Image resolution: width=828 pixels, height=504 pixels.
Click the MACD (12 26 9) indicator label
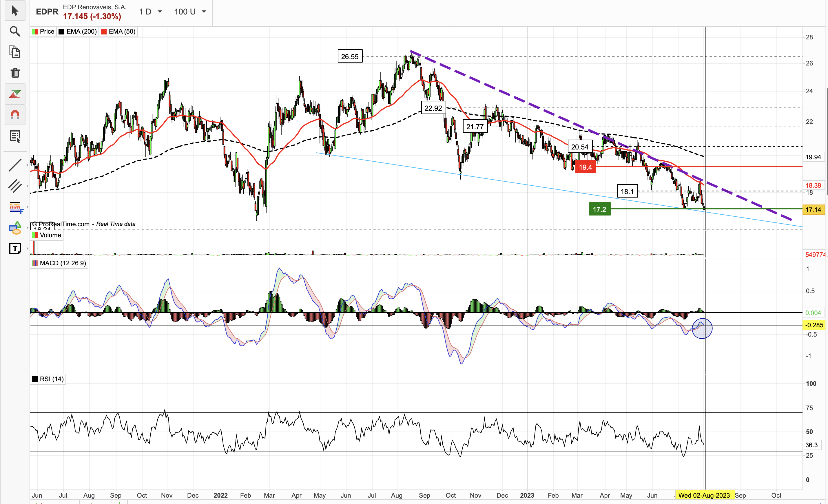(x=63, y=263)
